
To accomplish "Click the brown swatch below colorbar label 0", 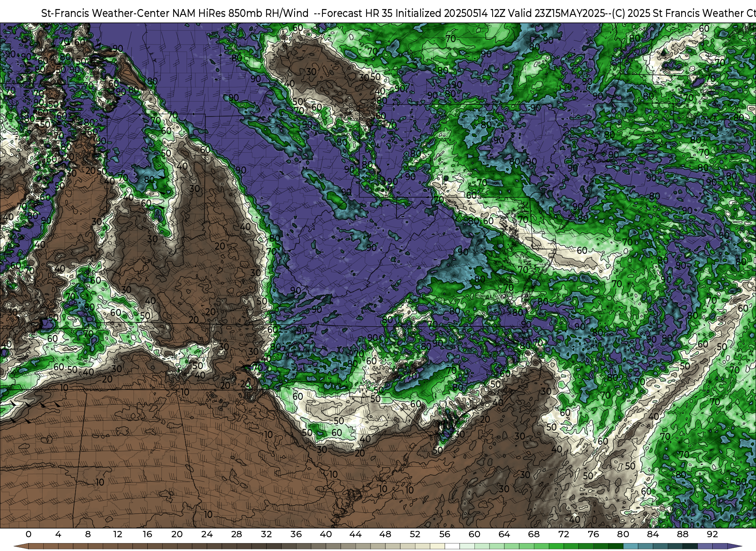I will tap(36, 547).
